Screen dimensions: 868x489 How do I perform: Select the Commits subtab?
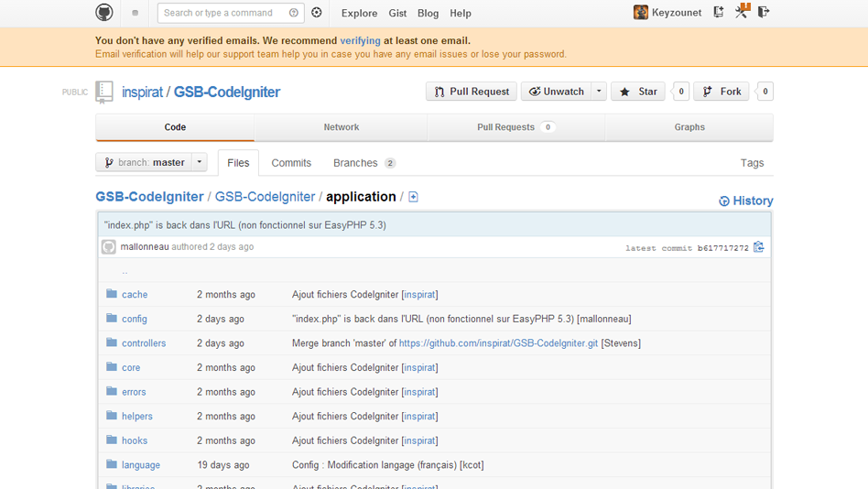pyautogui.click(x=291, y=163)
